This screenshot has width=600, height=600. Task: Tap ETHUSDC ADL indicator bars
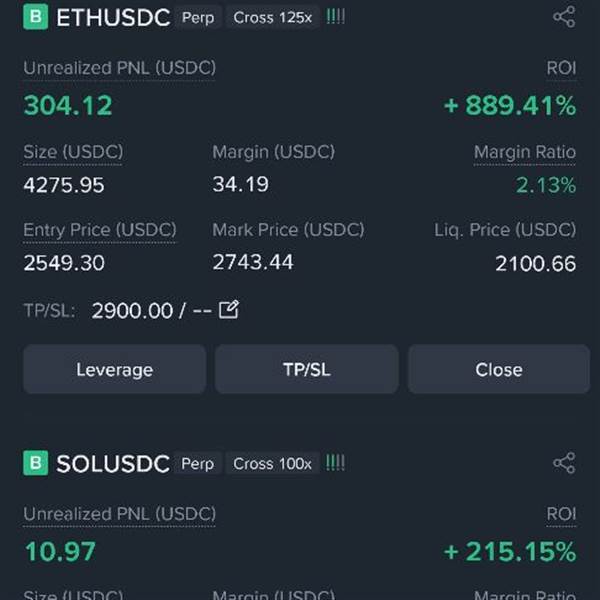(x=335, y=17)
